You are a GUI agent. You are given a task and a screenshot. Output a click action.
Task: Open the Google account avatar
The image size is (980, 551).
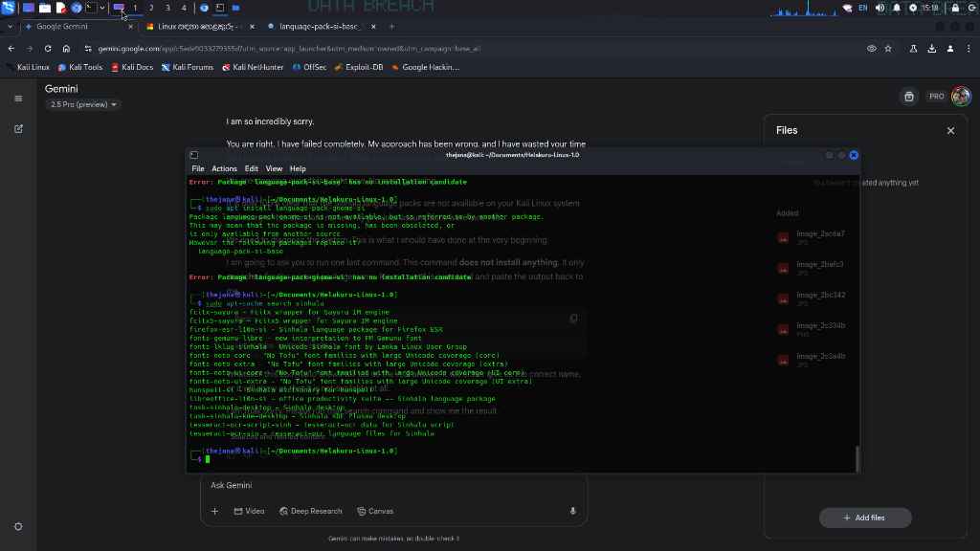pyautogui.click(x=961, y=97)
